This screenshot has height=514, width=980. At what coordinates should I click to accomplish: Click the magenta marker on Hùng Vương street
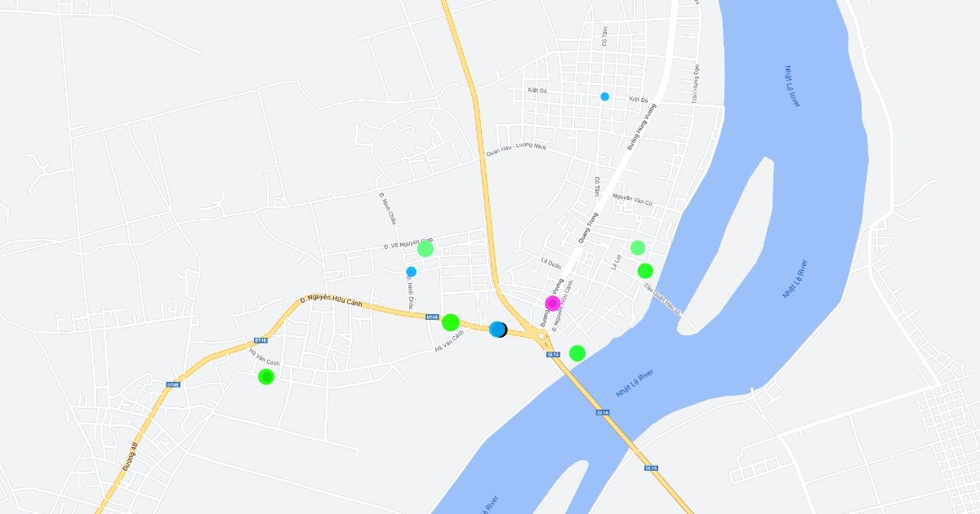552,304
